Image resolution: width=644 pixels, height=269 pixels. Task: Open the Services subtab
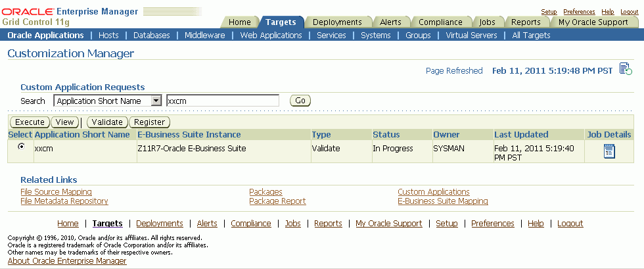tap(331, 36)
